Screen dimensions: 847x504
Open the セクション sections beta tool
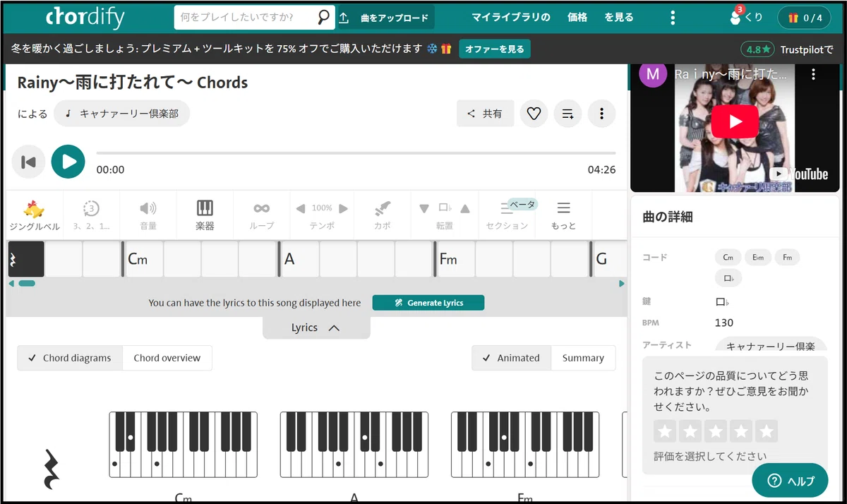(507, 215)
